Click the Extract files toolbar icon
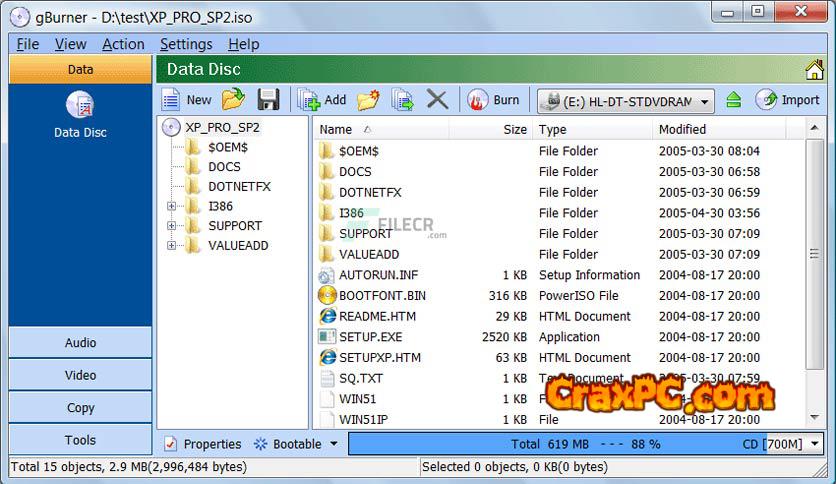This screenshot has height=484, width=836. click(402, 99)
